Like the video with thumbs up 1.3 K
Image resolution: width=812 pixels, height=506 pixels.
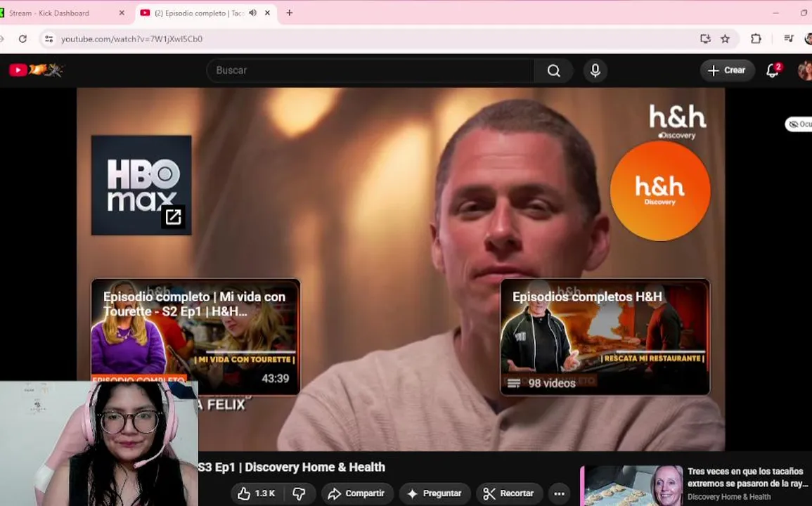[x=257, y=493]
